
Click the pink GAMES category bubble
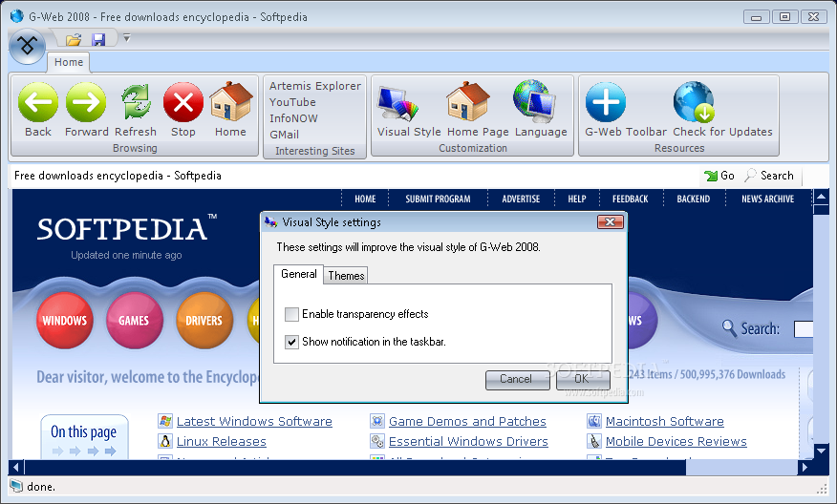(x=134, y=320)
